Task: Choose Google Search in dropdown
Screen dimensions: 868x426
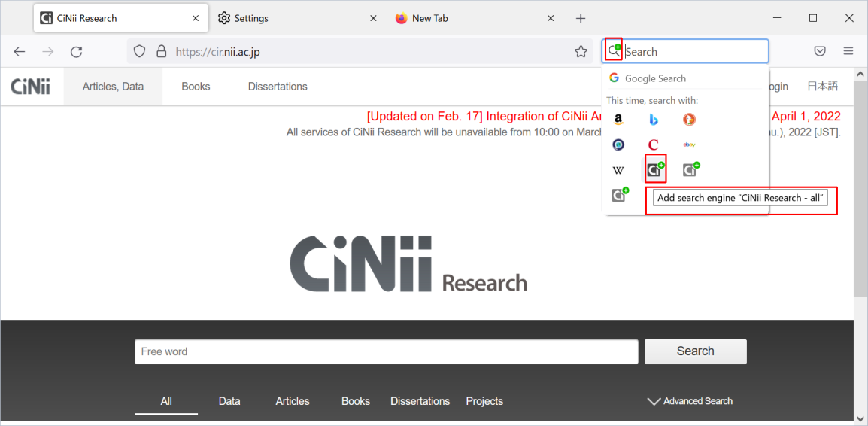Action: [x=684, y=78]
